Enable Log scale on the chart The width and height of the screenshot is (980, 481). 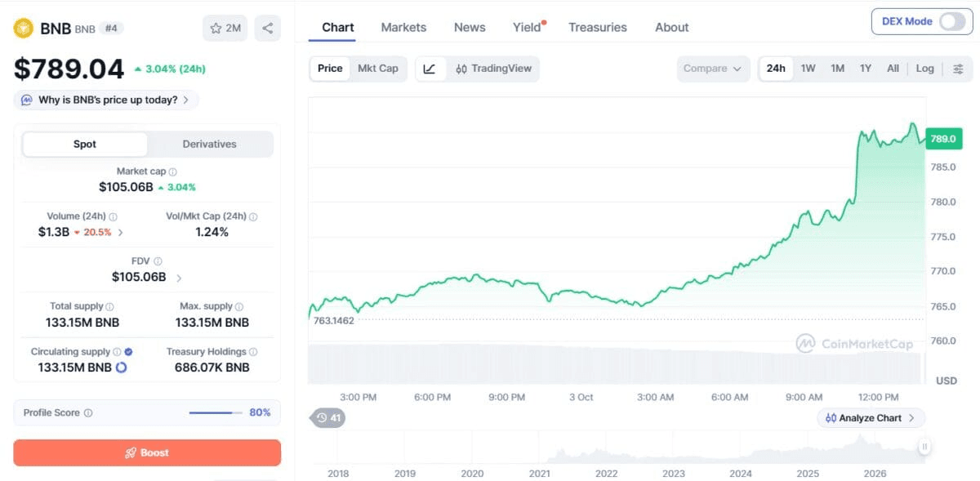coord(924,69)
